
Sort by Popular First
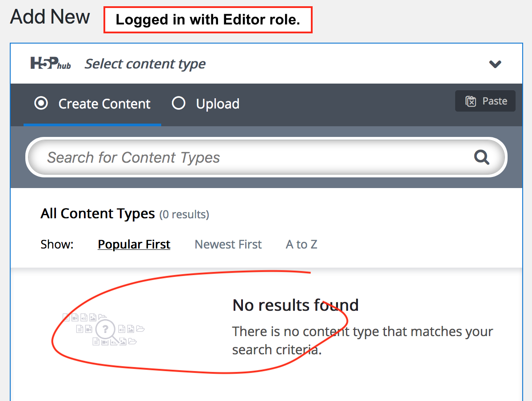tap(134, 245)
